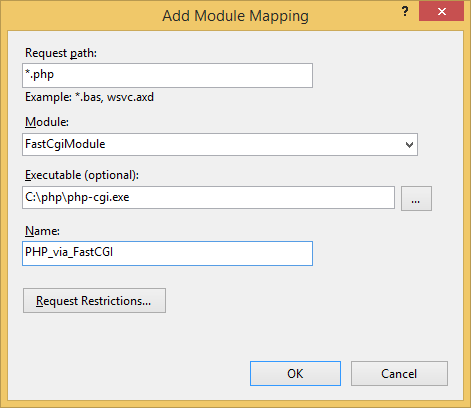Cancel the module mapping dialog
The height and width of the screenshot is (408, 471).
pos(399,374)
